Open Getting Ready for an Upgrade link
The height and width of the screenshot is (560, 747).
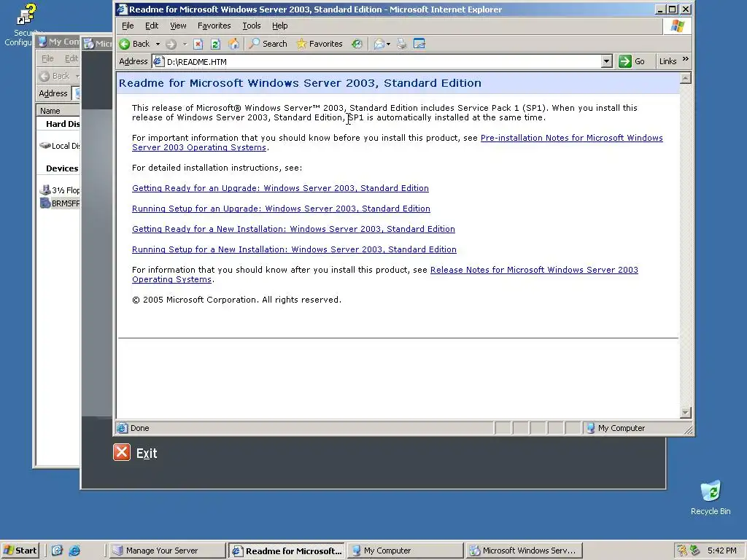[280, 188]
